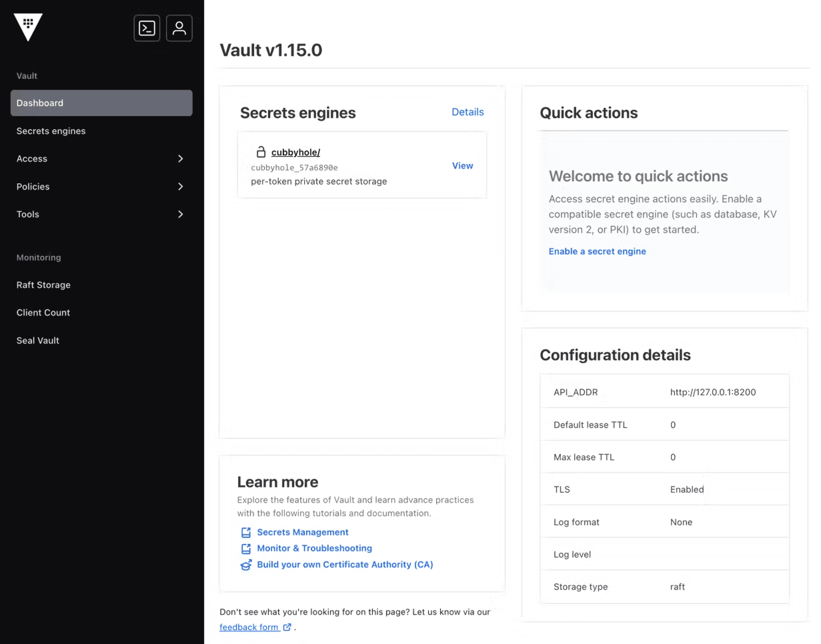Click Details for Secrets engines
Viewport: 821px width, 644px height.
(x=467, y=111)
